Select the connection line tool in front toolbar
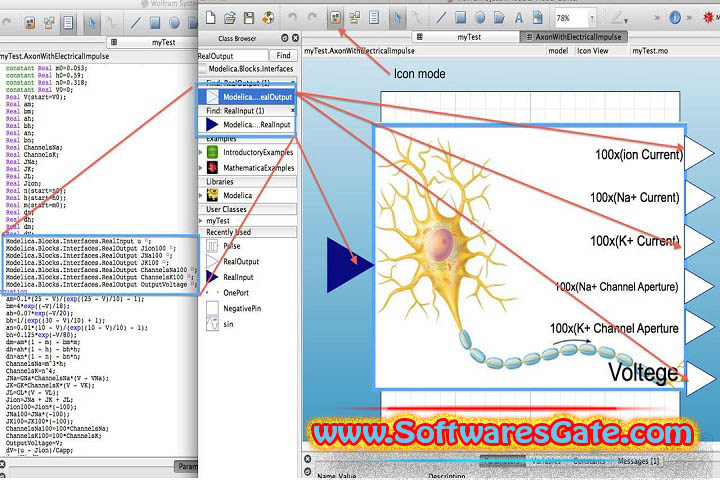Screen dimensions: 720x480 [x=417, y=18]
